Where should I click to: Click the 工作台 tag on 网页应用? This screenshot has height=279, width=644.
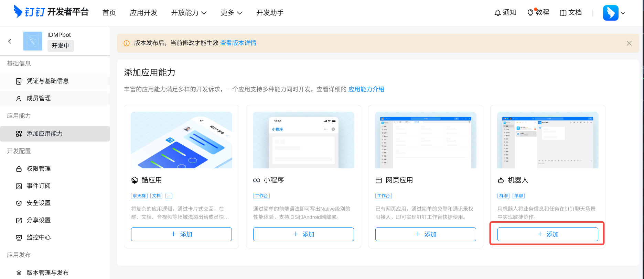pos(384,196)
